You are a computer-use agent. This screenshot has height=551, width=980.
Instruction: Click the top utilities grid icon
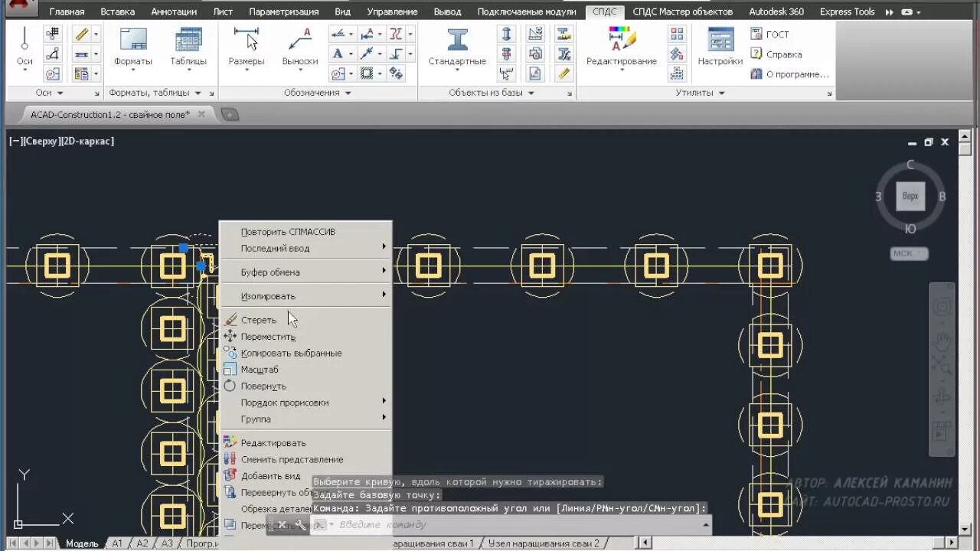(677, 34)
